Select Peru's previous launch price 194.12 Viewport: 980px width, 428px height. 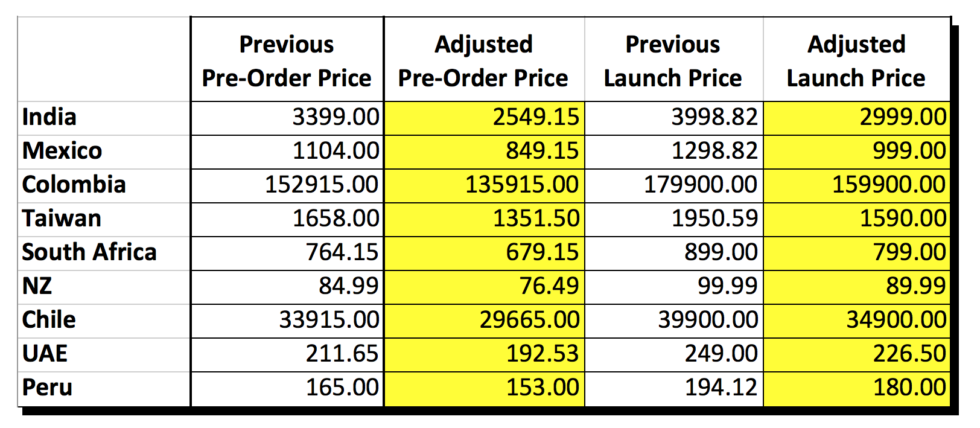(674, 388)
